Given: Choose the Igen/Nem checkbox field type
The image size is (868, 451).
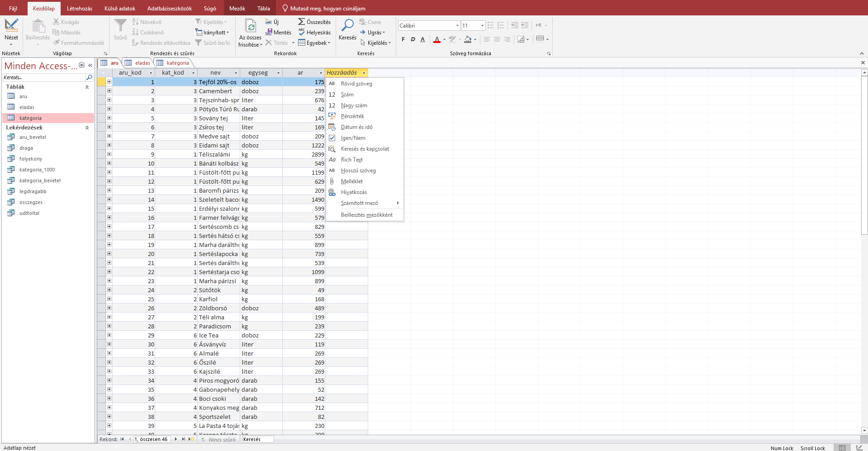Looking at the screenshot, I should 353,138.
